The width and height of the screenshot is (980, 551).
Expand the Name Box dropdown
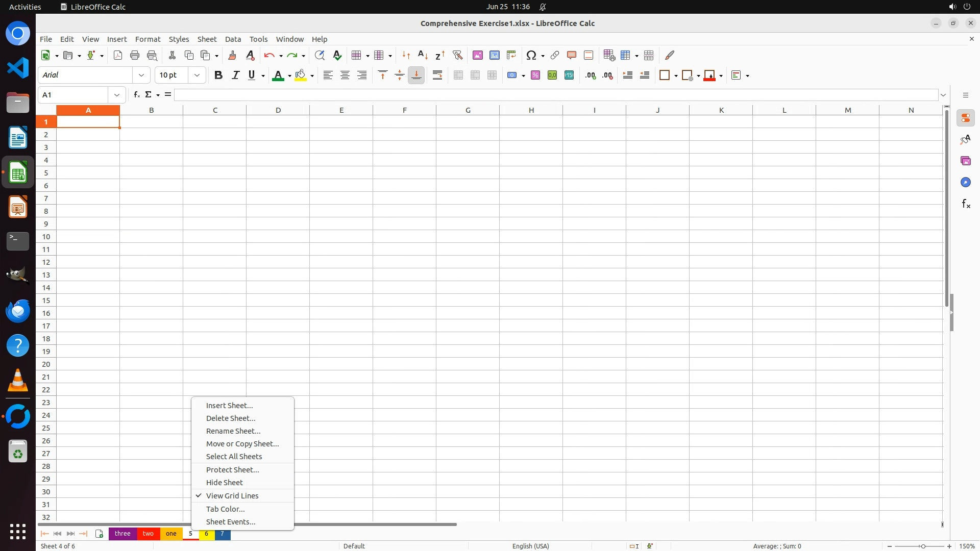click(117, 95)
